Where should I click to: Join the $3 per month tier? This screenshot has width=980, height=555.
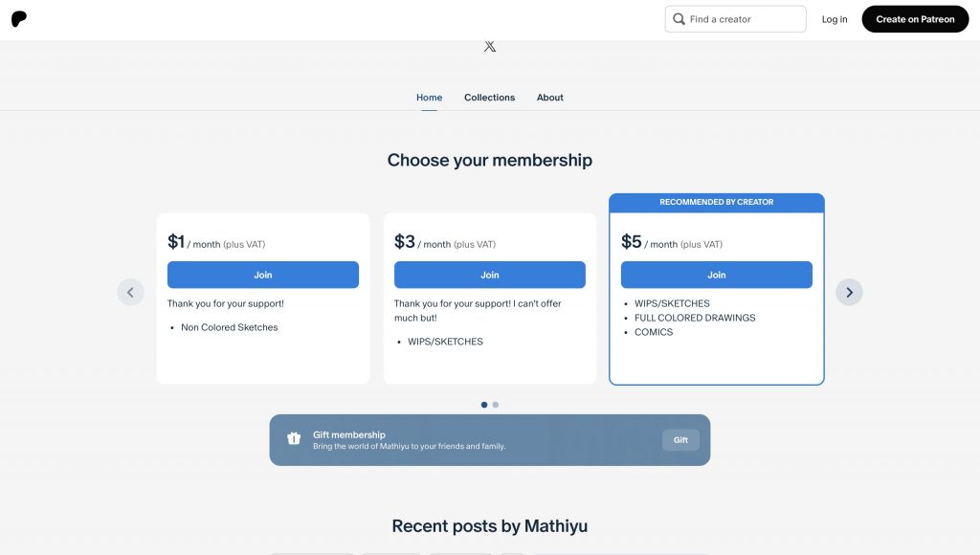(x=490, y=275)
